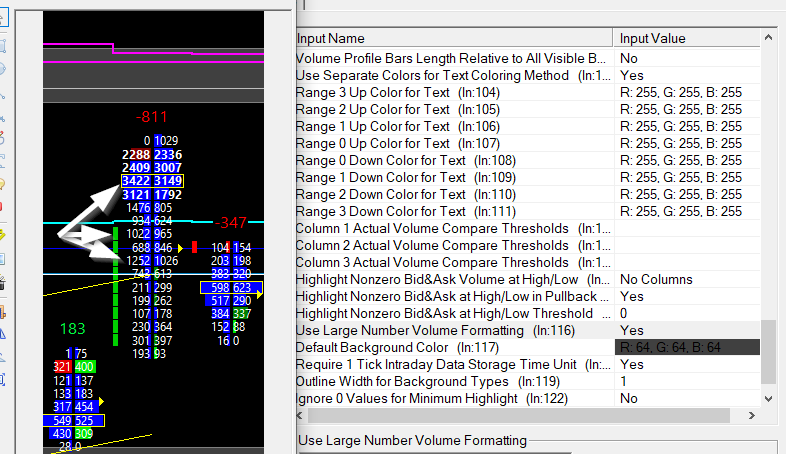This screenshot has height=454, width=786.
Task: Open color value for Range 0 Up Color (In:107)
Action: pos(687,143)
